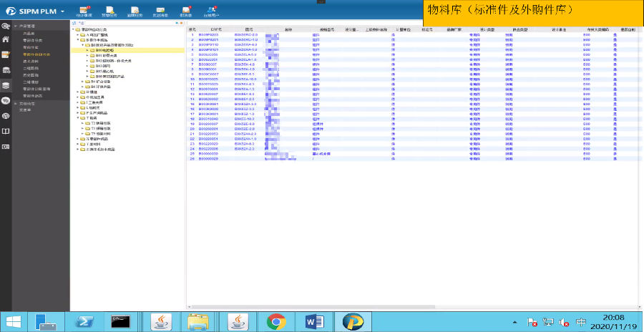This screenshot has height=332, width=644.
Task: Click the home icon in left sidebar
Action: point(6,40)
